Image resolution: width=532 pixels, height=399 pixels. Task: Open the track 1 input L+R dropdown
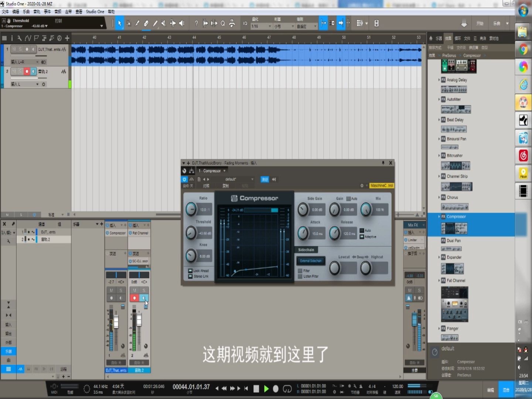25,62
